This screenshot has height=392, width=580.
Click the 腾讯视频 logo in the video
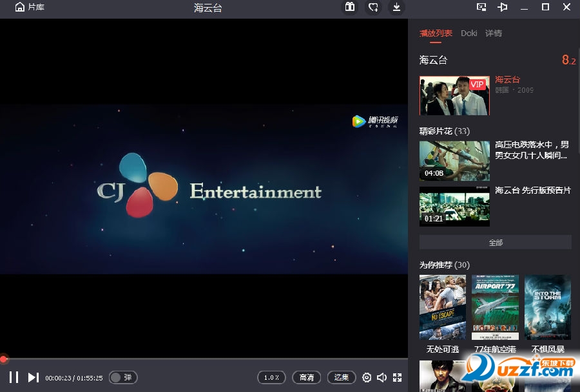coord(374,121)
